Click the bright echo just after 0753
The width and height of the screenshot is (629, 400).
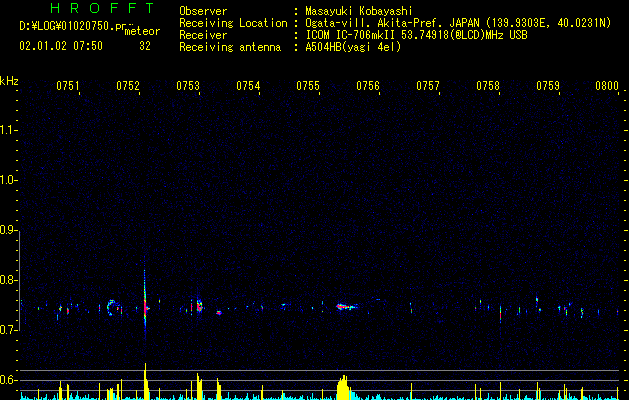click(199, 307)
